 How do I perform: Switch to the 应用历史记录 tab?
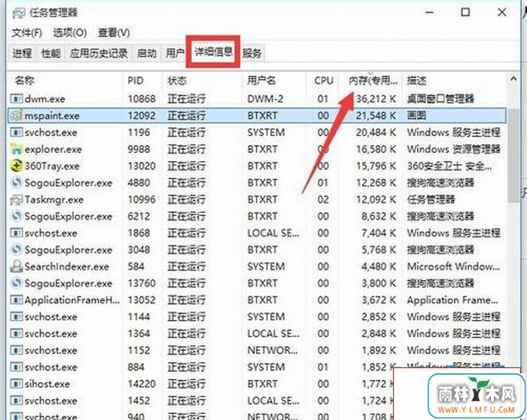[99, 53]
